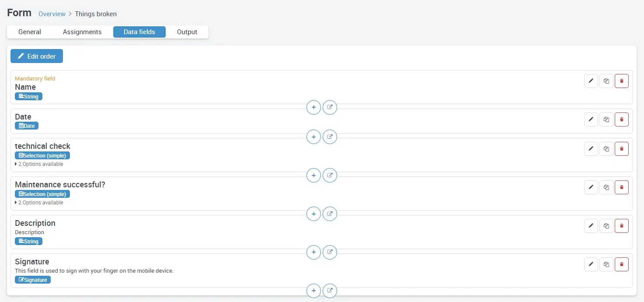The height and width of the screenshot is (302, 644).
Task: Select the Data fields tab
Action: (x=139, y=32)
